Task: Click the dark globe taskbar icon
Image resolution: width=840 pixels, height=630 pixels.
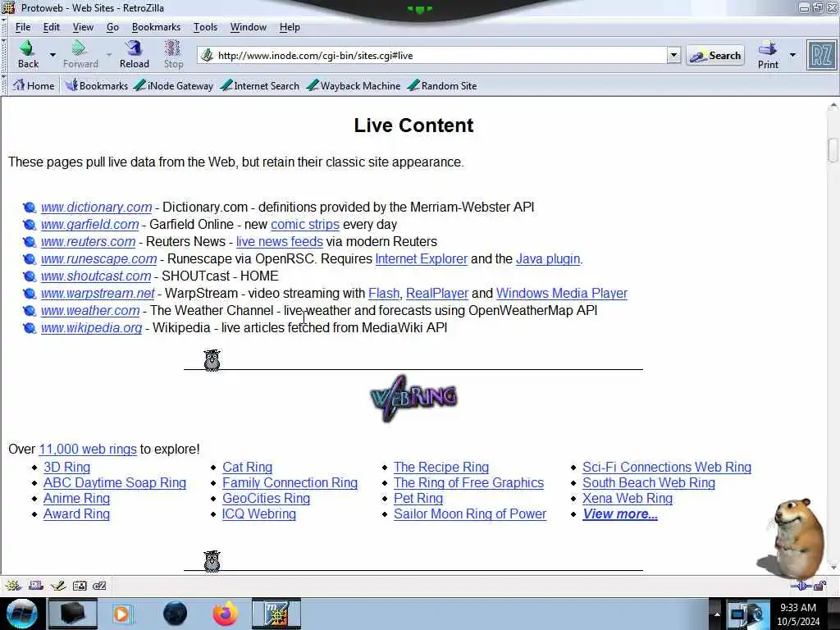Action: 176,614
